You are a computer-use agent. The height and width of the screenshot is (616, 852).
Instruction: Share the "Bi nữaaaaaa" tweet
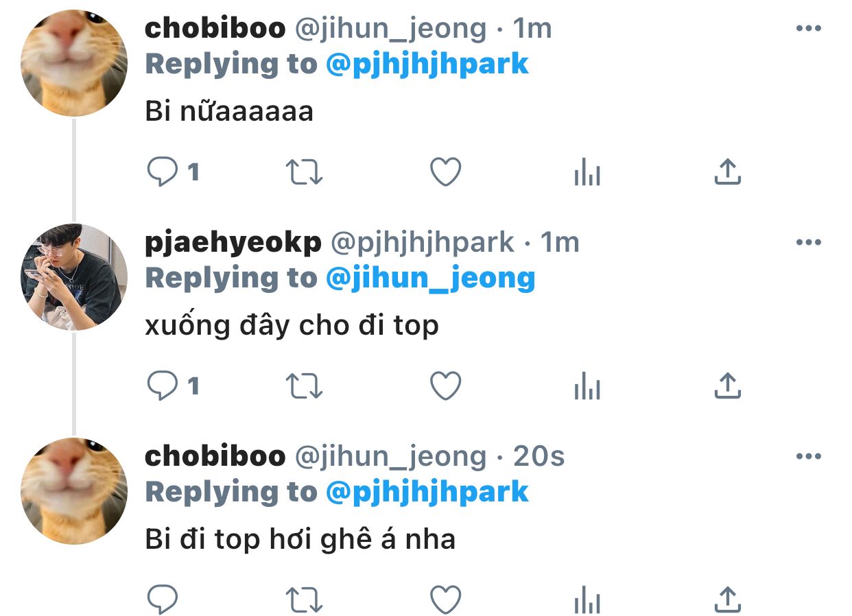[728, 171]
